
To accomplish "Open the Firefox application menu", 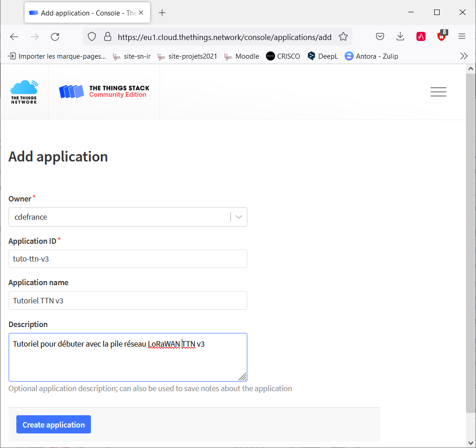I will tap(462, 37).
